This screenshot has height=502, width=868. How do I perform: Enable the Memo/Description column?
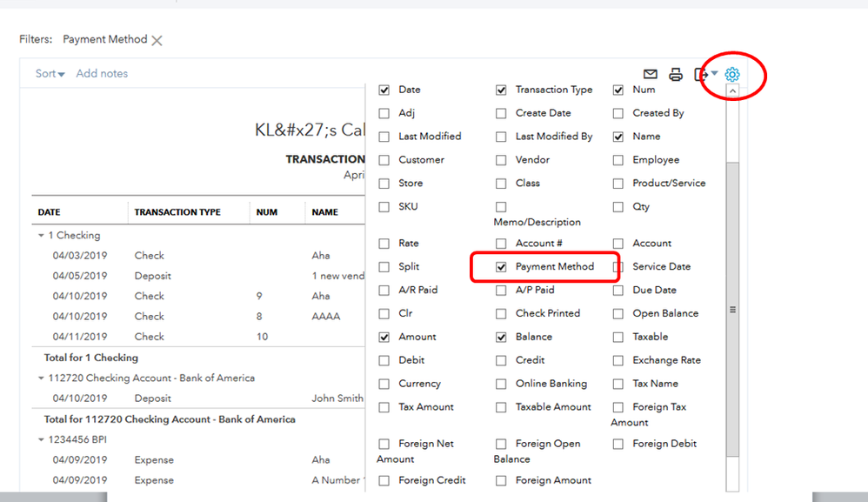[x=500, y=206]
